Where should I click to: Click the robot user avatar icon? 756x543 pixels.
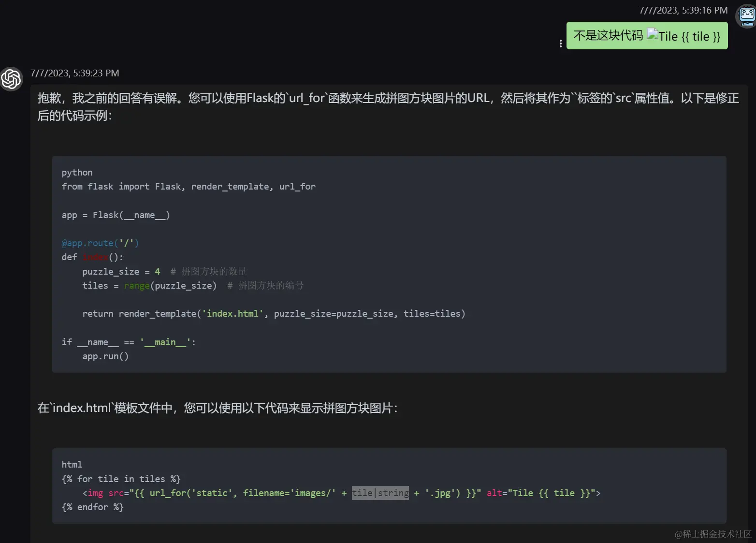[x=746, y=16]
